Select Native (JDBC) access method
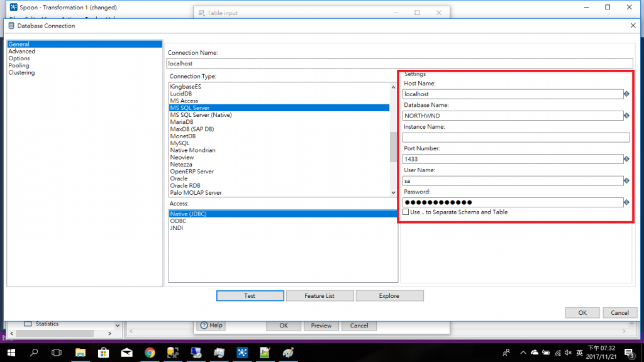Viewport: 644px width, 362px height. tap(282, 214)
